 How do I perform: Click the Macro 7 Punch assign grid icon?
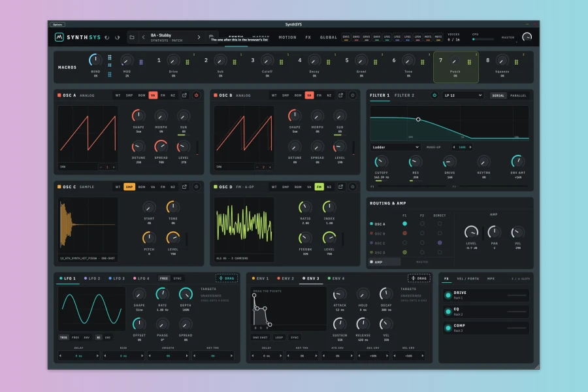click(469, 62)
